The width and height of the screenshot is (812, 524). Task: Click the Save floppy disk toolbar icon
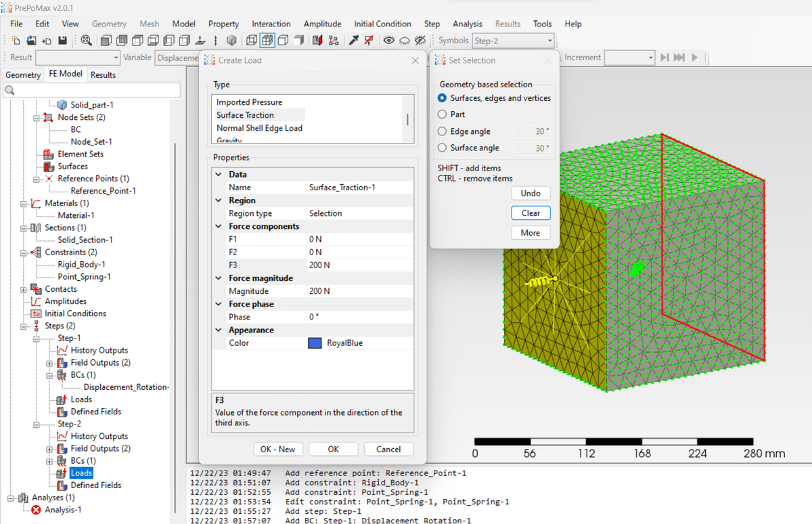(62, 41)
